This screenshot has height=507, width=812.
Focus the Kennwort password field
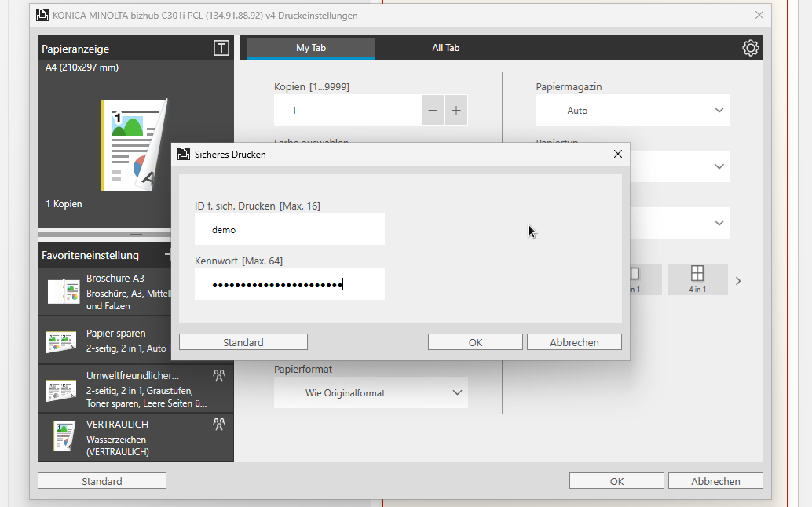290,285
